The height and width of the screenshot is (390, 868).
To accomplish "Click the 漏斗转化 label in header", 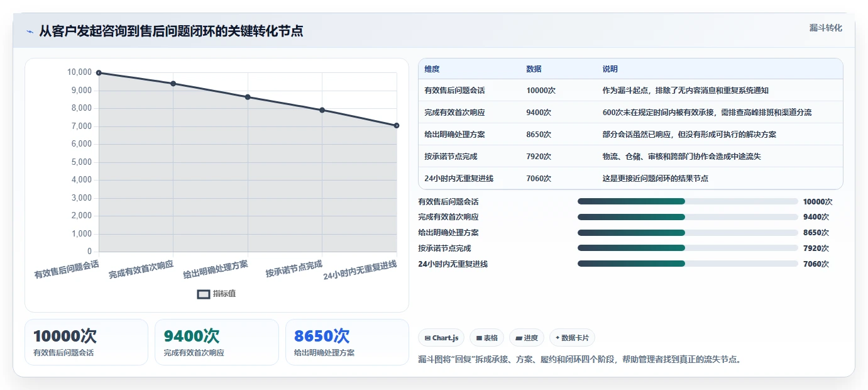I will click(x=825, y=28).
